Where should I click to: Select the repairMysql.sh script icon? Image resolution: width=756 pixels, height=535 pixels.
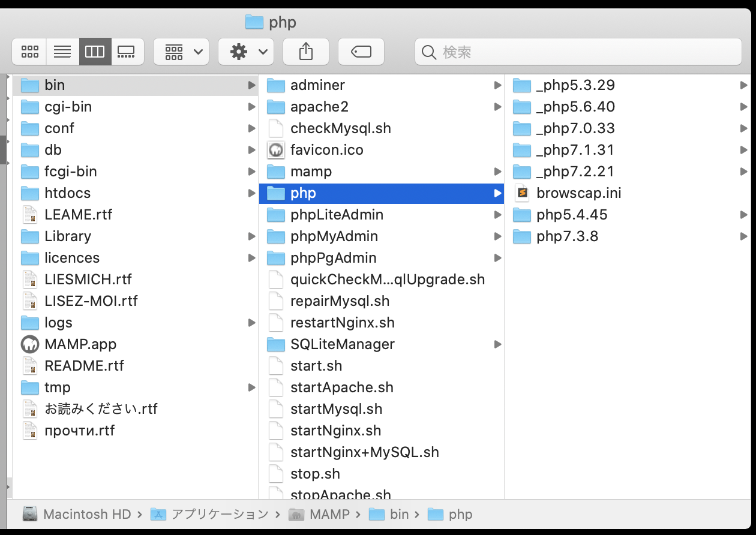click(275, 301)
